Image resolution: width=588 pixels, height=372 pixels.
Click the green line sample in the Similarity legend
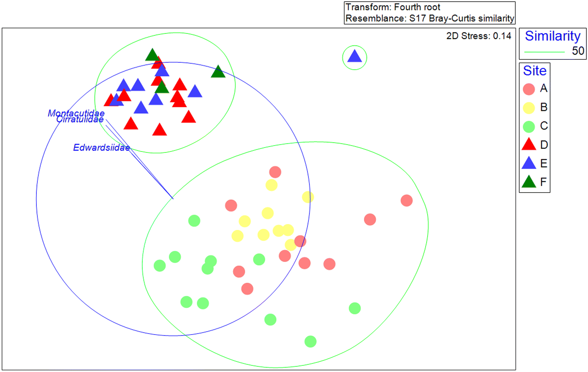(544, 52)
